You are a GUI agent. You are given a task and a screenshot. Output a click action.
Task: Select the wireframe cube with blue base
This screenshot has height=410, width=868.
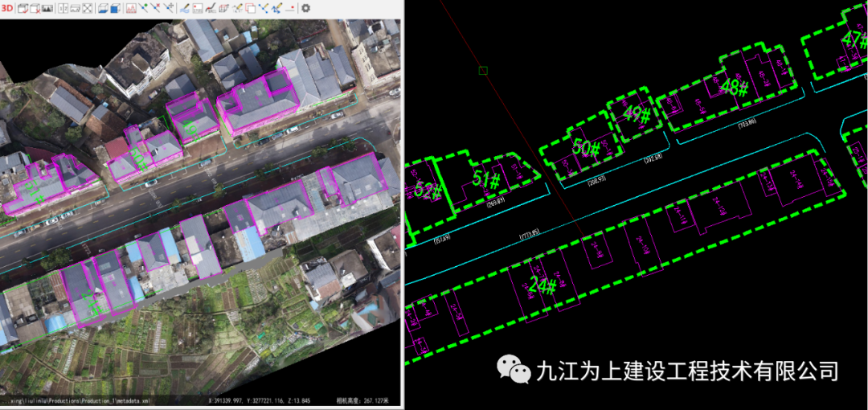coord(103,8)
